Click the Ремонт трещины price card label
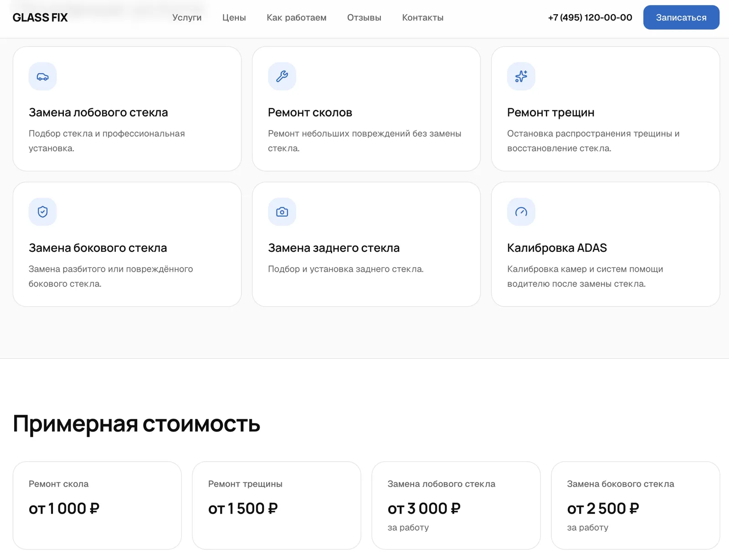The width and height of the screenshot is (729, 560). click(245, 484)
